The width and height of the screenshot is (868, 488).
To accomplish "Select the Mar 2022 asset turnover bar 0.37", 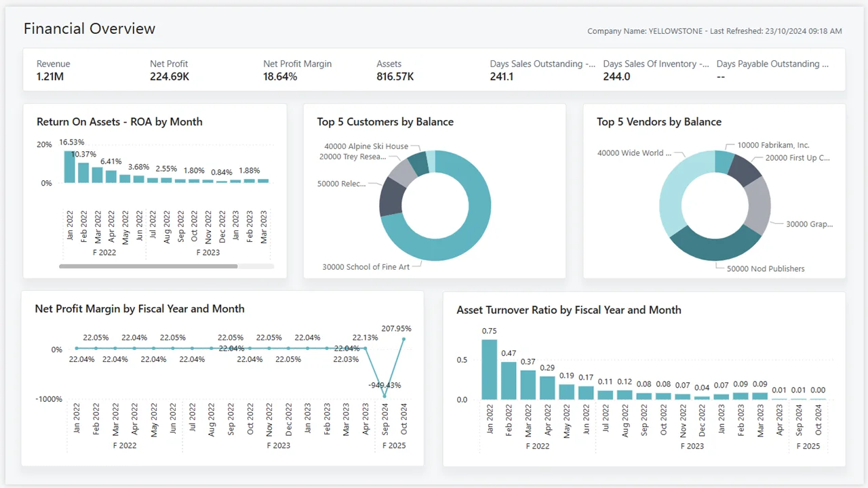I will (x=528, y=385).
